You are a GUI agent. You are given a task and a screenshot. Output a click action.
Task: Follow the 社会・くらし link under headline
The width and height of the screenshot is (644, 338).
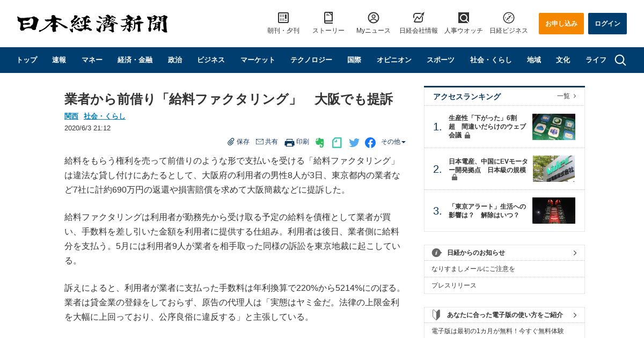point(105,116)
